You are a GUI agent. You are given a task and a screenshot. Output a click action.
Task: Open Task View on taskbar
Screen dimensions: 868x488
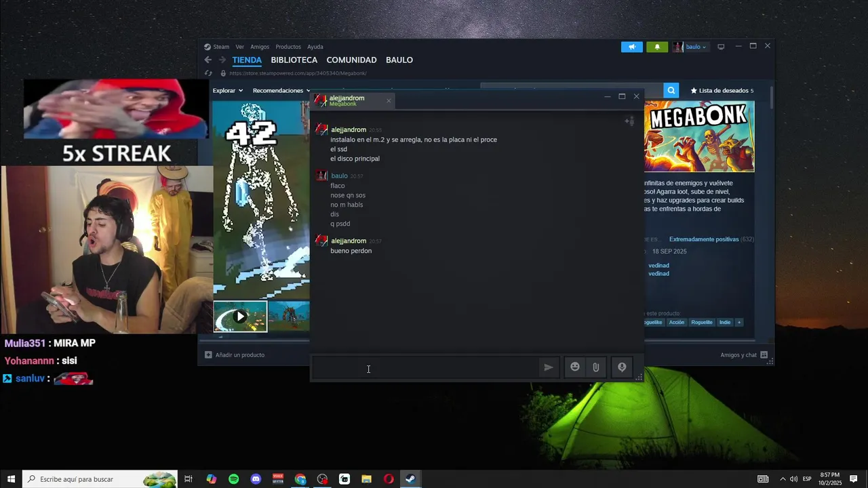(x=189, y=479)
